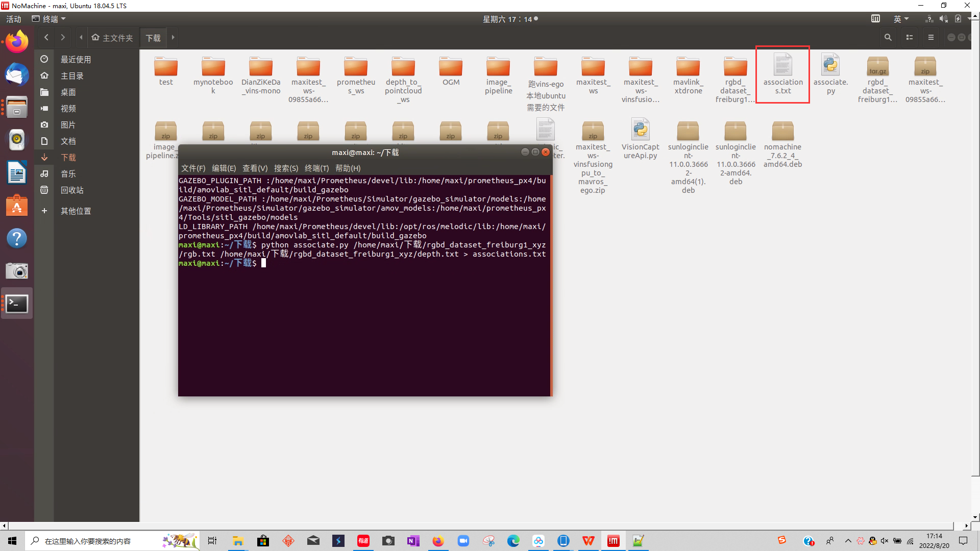Toggle list/grid view in file manager
The image size is (980, 551).
pos(910,37)
